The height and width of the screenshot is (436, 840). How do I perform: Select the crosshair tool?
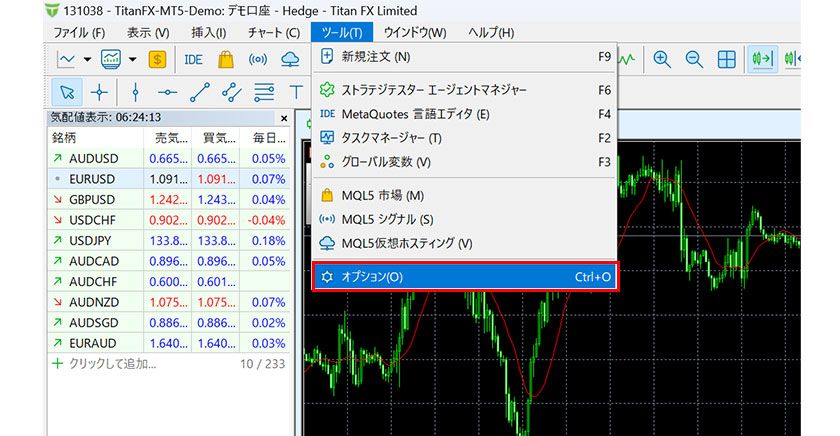pyautogui.click(x=99, y=92)
